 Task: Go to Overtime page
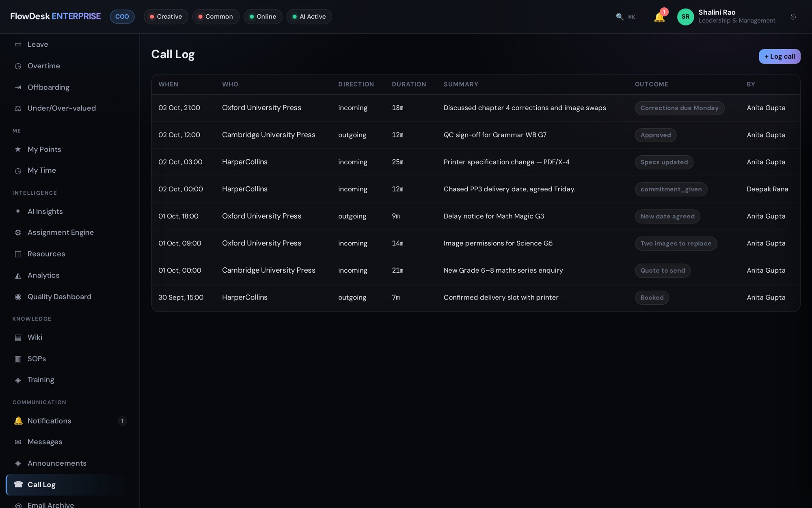(69, 66)
